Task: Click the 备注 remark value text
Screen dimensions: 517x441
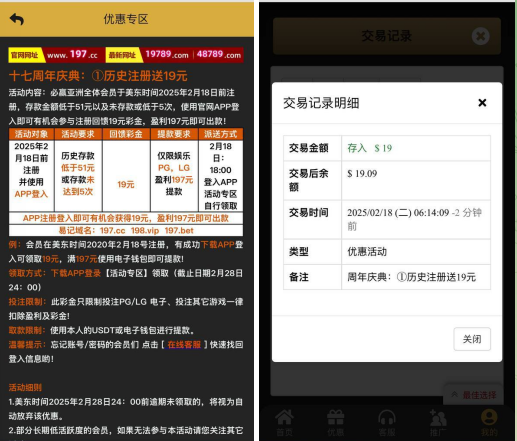Action: point(411,277)
